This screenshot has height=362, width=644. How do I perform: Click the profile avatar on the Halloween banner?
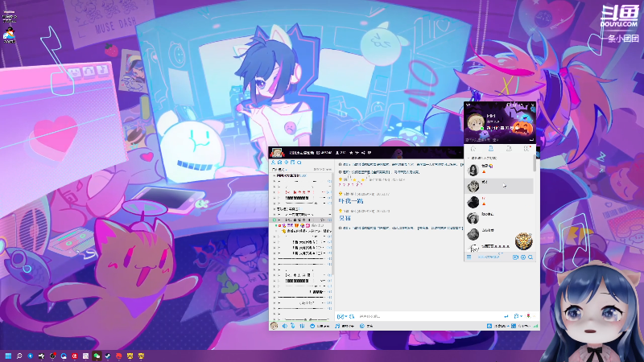475,123
